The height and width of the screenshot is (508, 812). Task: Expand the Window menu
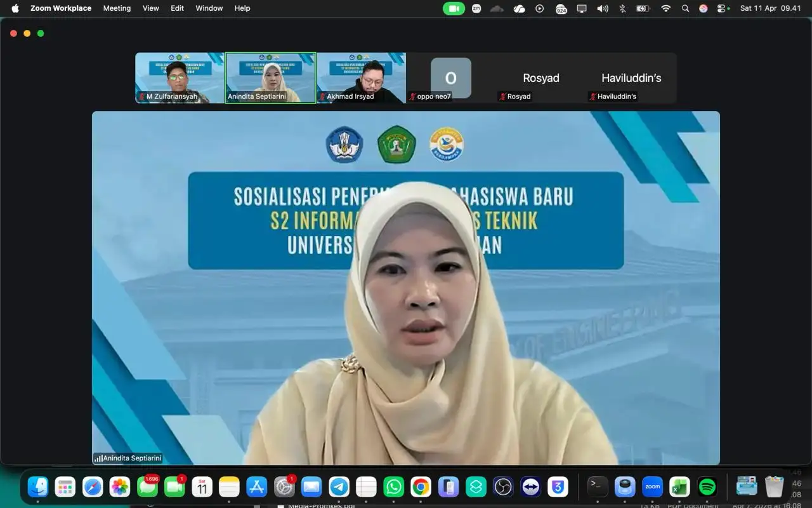point(209,8)
